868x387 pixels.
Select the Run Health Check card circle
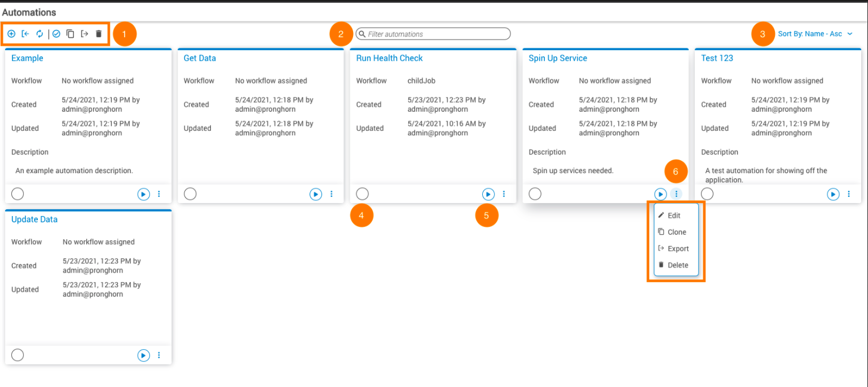click(363, 194)
